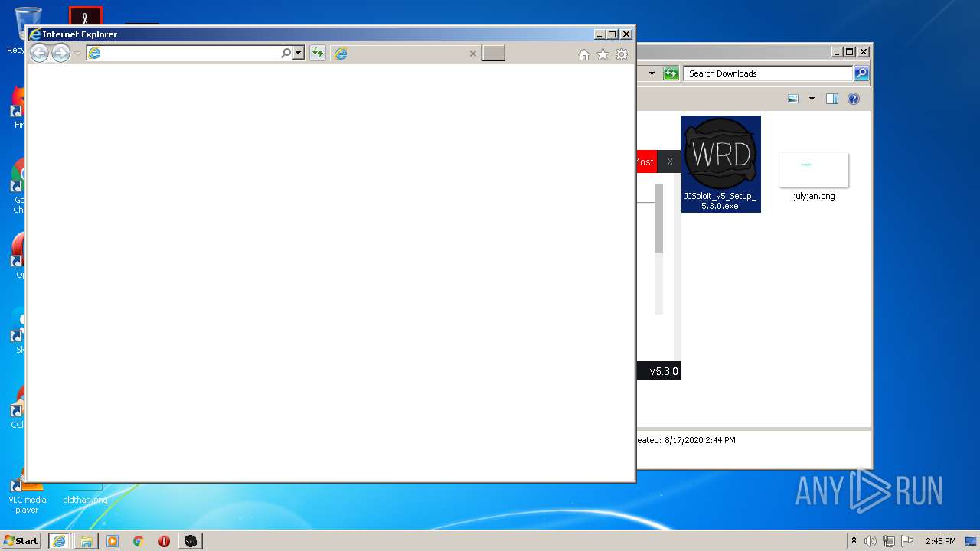
Task: Click the green refresh button in Downloads window
Action: (x=671, y=73)
